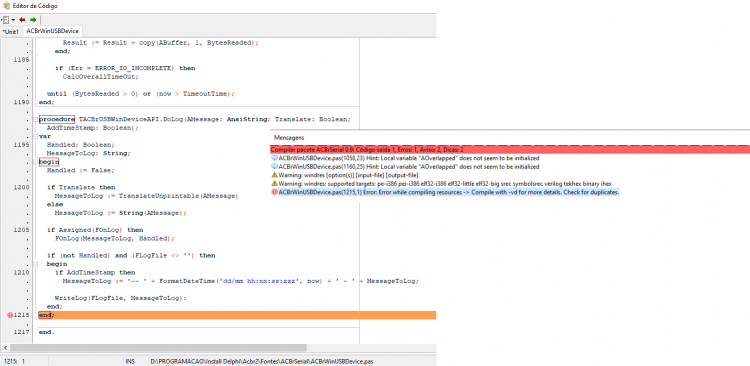Click hint bubble icon for line 1058 message
This screenshot has width=750, height=366.
pos(275,158)
